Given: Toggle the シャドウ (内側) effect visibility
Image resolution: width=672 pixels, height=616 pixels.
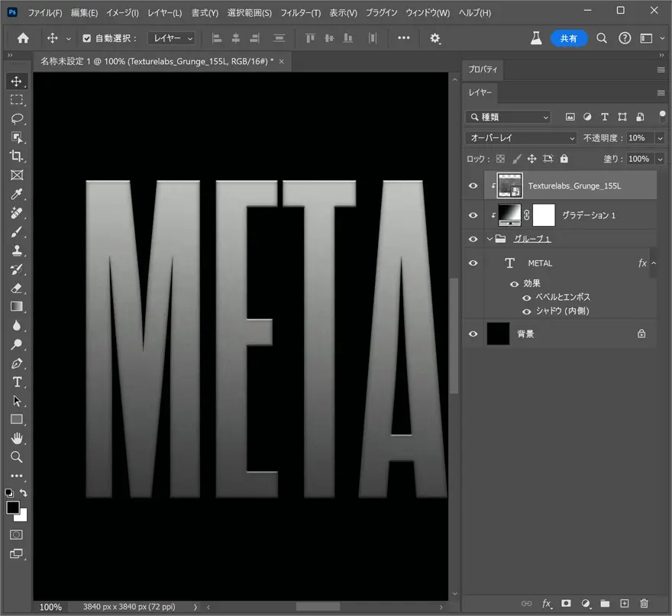Looking at the screenshot, I should [x=527, y=311].
